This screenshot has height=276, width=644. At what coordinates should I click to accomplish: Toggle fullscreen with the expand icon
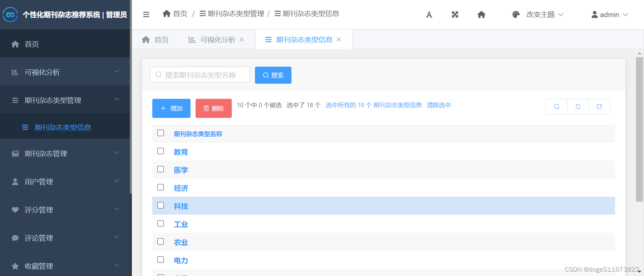pyautogui.click(x=455, y=14)
